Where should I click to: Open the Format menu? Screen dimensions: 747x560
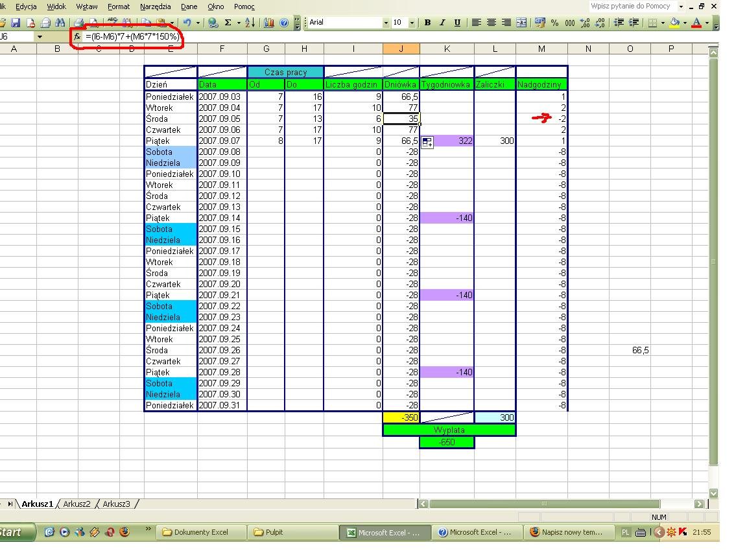click(119, 6)
